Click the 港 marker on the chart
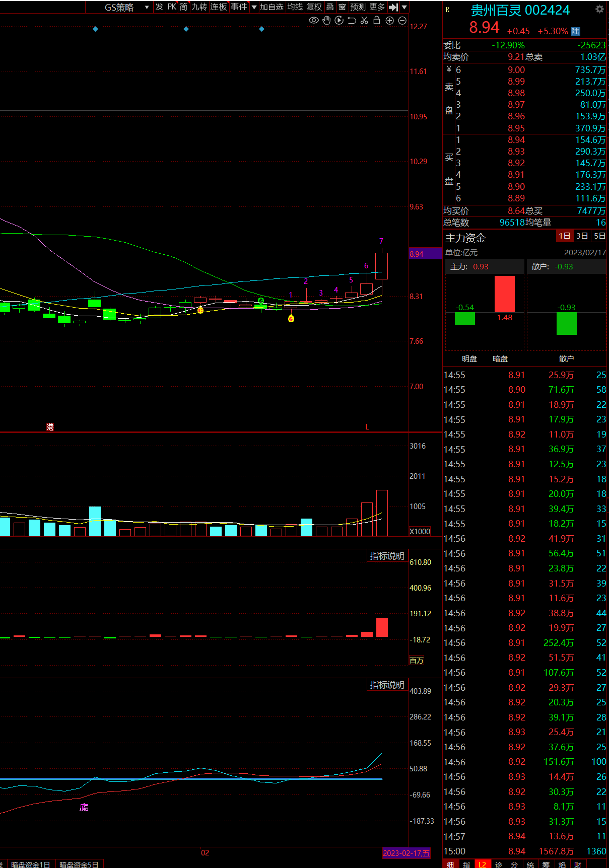609x868 pixels. 50,427
